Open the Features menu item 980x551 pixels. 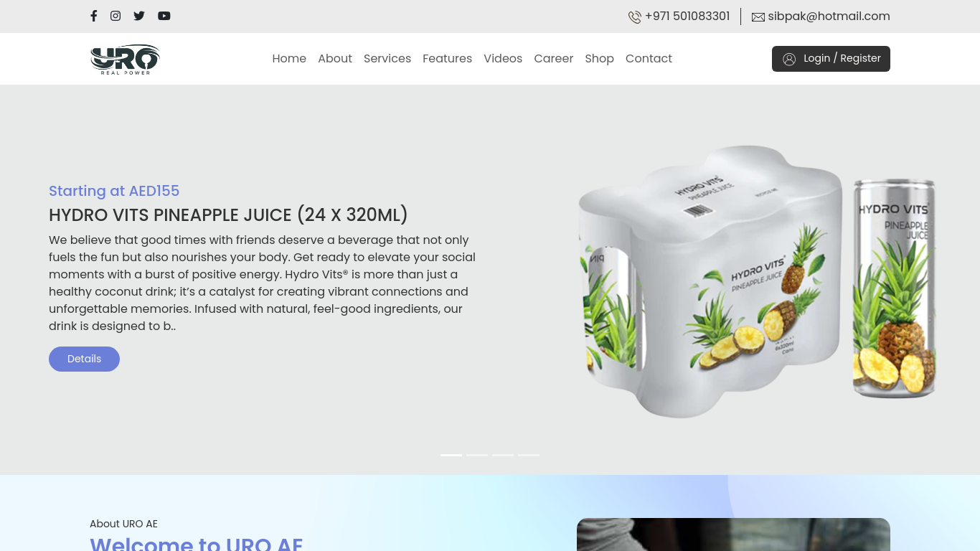[447, 58]
